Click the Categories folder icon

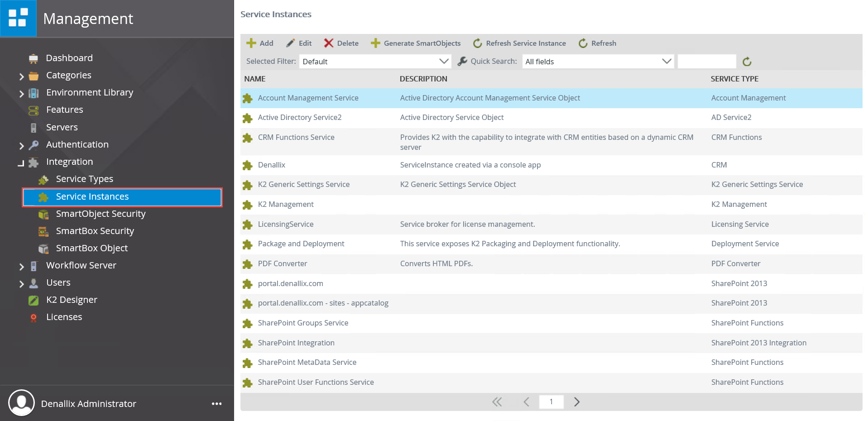tap(34, 76)
